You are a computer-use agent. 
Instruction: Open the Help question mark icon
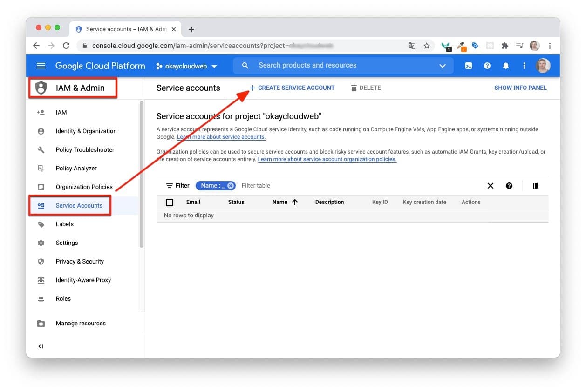487,66
